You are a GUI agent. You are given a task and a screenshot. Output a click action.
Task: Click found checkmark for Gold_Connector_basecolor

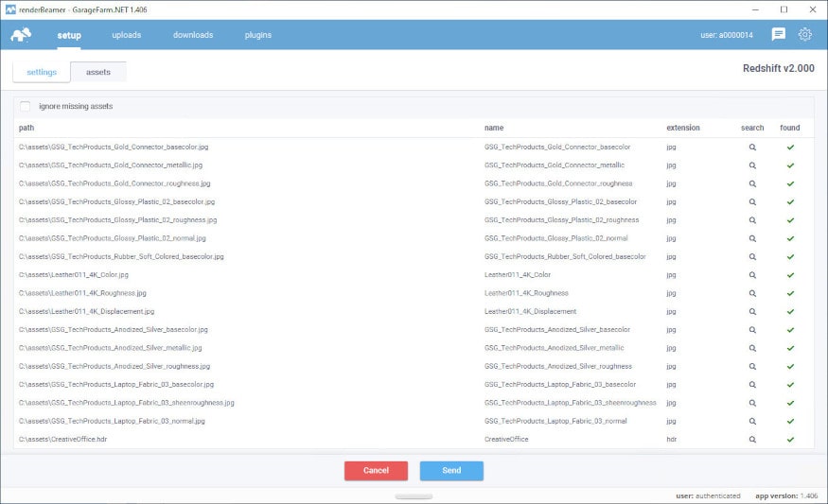(x=790, y=148)
